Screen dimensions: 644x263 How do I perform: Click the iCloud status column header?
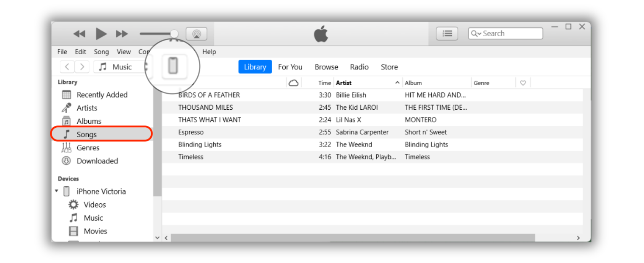294,83
